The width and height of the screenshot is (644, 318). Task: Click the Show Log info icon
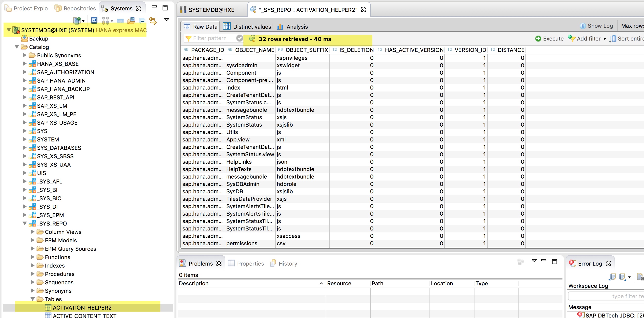pos(583,26)
